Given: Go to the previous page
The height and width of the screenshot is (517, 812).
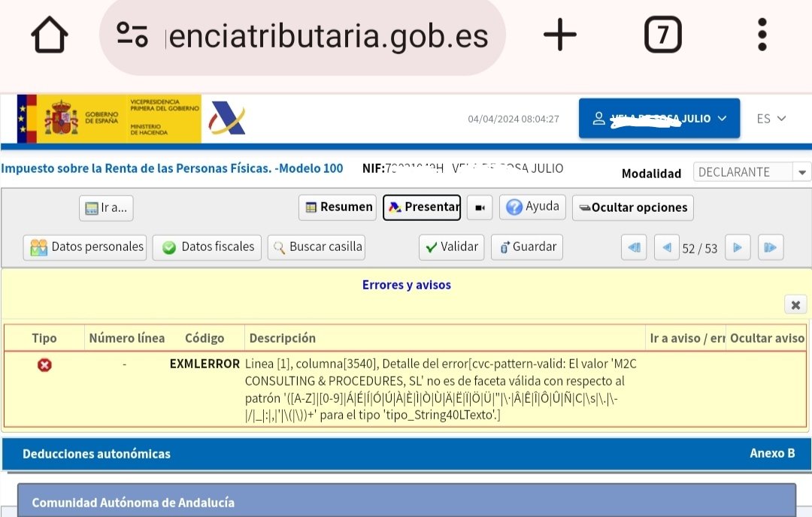Looking at the screenshot, I should [x=667, y=247].
